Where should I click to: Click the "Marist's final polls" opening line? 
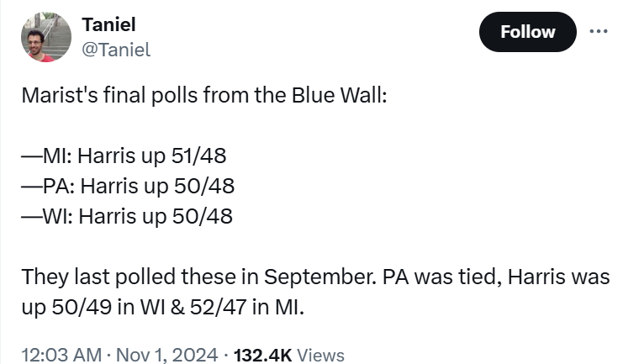tap(204, 95)
